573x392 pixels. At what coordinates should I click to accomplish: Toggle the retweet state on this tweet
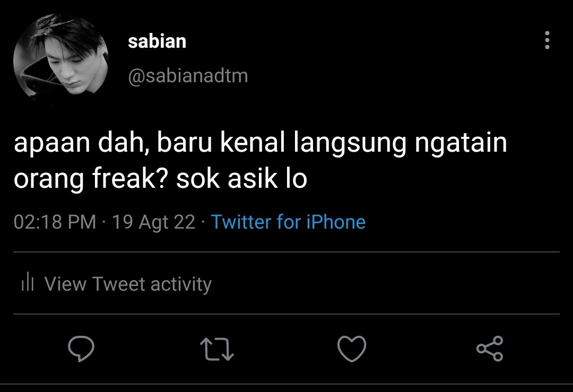217,349
